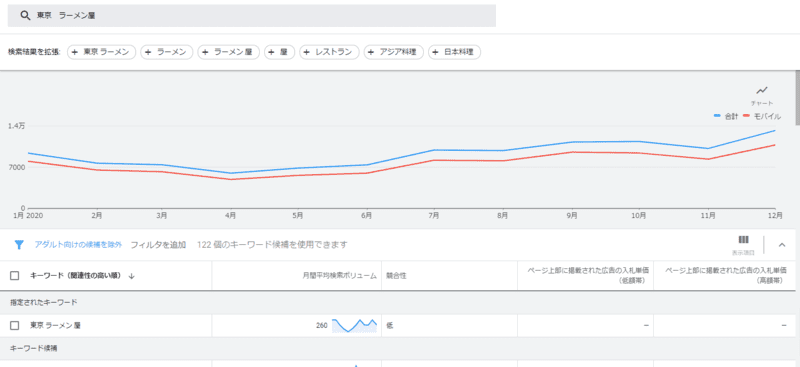Sort by 競合性 column header

(x=396, y=276)
